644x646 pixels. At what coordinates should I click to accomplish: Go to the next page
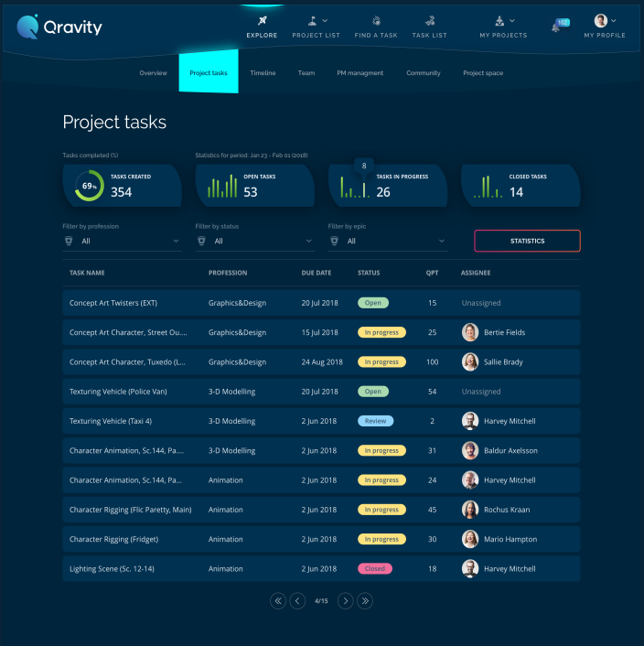point(346,600)
